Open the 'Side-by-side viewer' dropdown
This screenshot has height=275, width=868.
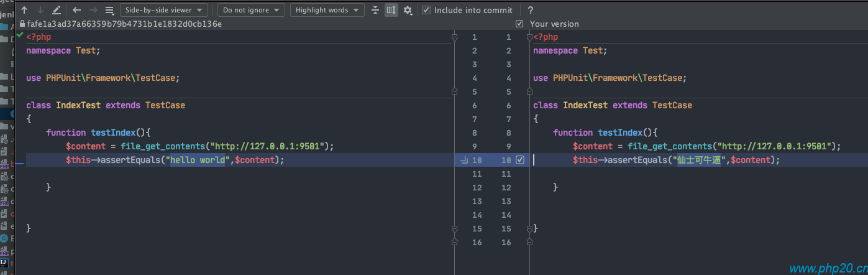point(163,10)
